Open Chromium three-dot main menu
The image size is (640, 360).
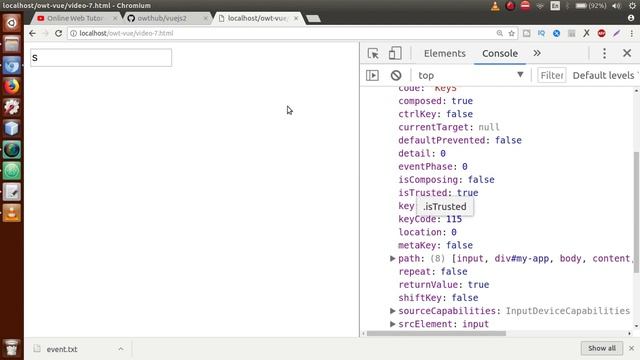pos(631,33)
